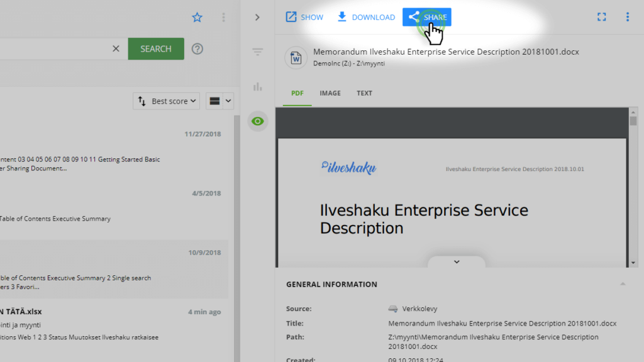
Task: Switch to the IMAGE preview tab
Action: (330, 93)
